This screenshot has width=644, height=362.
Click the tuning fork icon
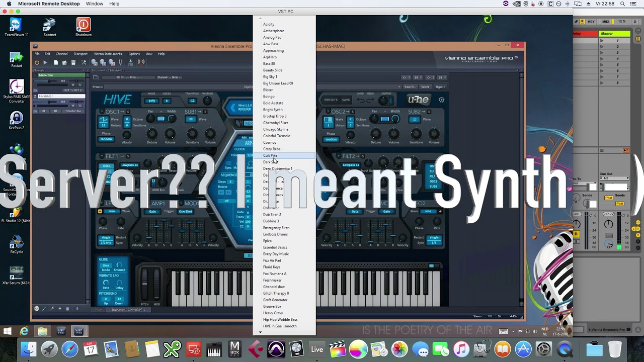120,62
